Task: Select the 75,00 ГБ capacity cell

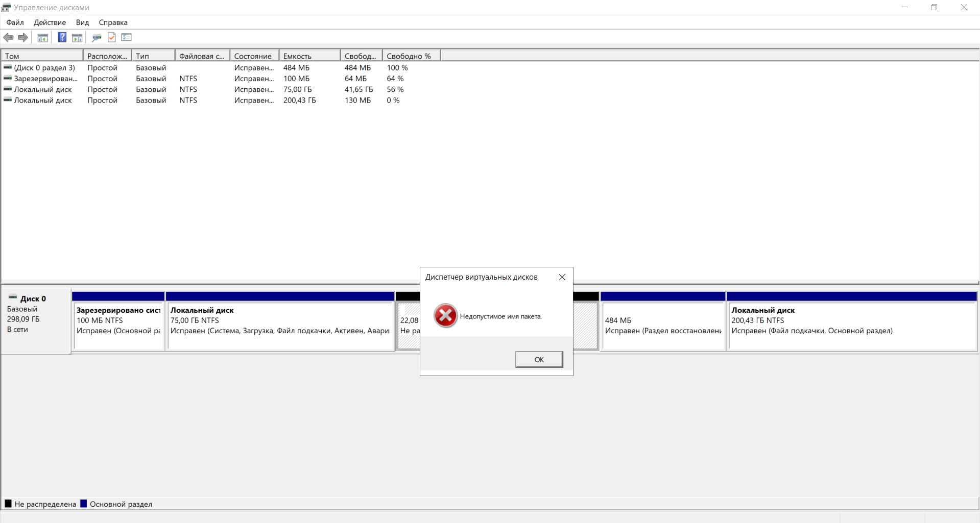Action: click(x=297, y=89)
